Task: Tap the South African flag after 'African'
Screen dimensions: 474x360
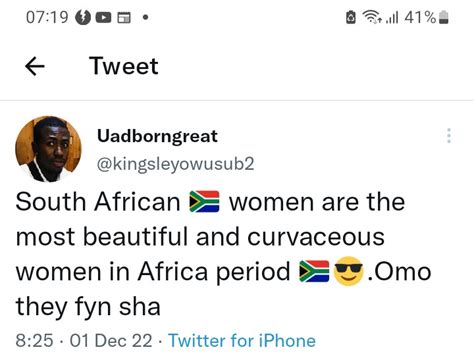Action: 204,202
